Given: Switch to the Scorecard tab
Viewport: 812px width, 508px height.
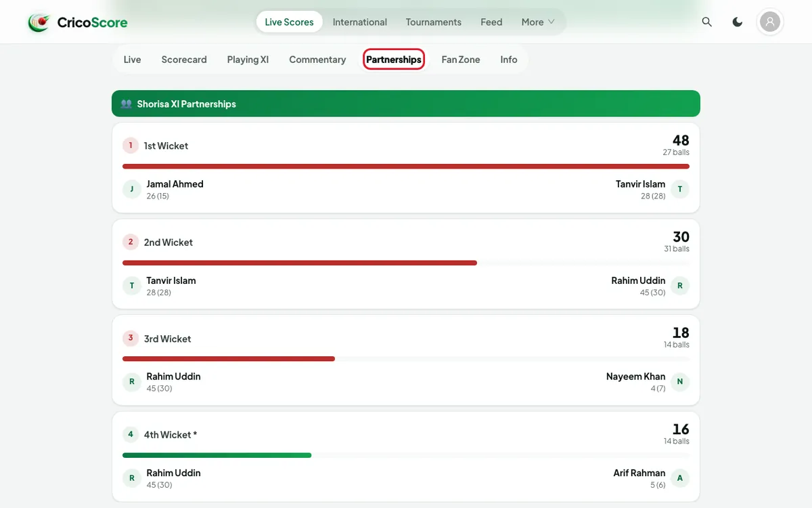Looking at the screenshot, I should tap(184, 60).
